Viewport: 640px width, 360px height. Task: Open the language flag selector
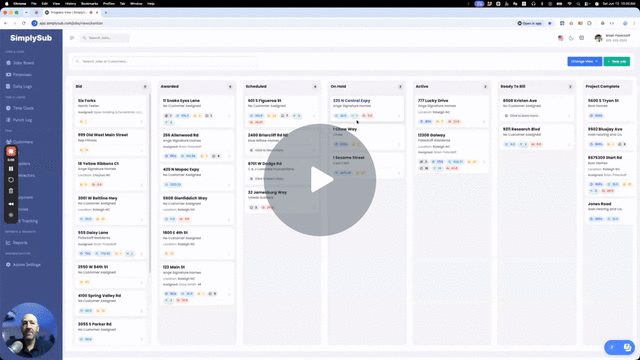click(x=560, y=38)
